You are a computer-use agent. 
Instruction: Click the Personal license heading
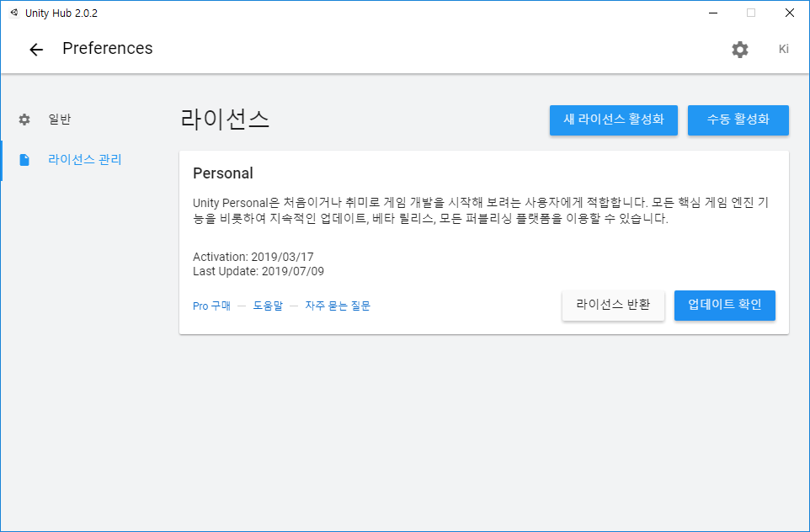[x=222, y=173]
